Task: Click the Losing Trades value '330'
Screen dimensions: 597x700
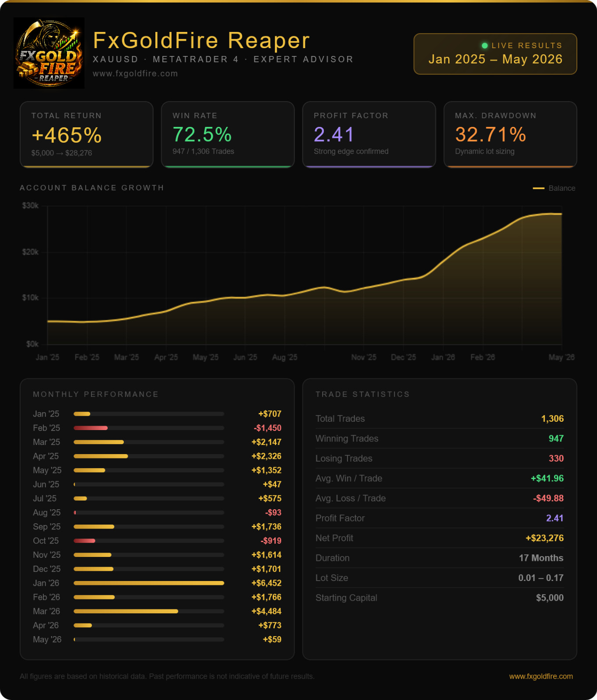Action: pyautogui.click(x=556, y=458)
